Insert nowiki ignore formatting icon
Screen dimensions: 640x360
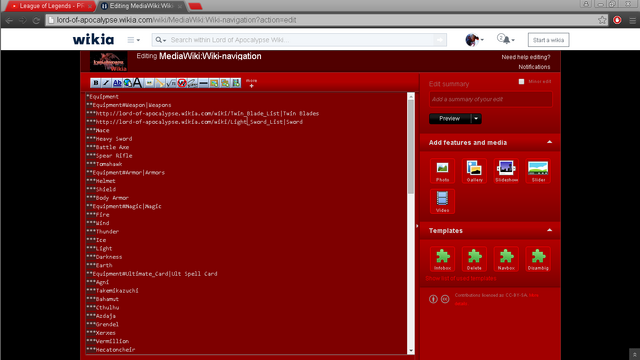(182, 83)
